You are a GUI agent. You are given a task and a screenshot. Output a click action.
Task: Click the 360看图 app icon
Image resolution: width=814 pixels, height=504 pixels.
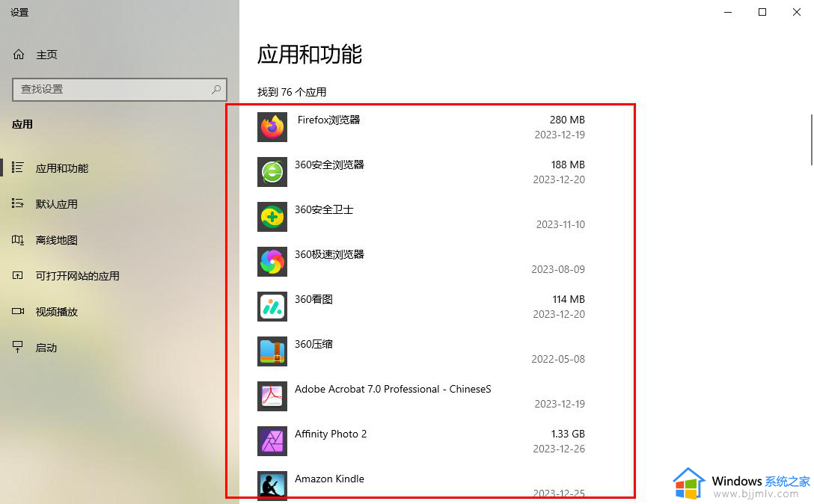[272, 307]
